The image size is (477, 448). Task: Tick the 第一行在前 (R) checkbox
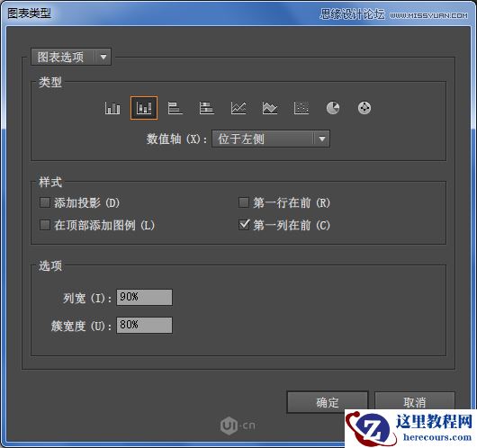point(244,202)
